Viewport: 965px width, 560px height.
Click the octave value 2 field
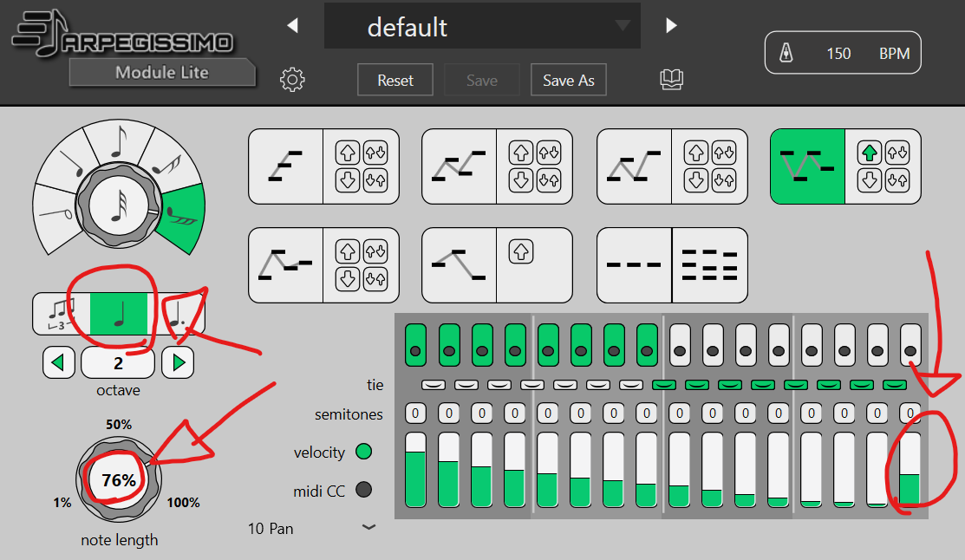[x=118, y=362]
